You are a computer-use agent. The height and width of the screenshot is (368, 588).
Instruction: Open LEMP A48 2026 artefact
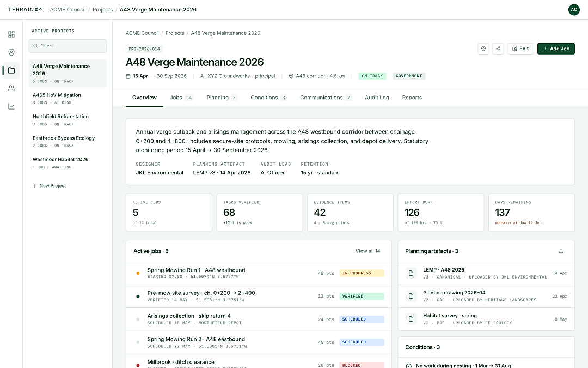486,273
